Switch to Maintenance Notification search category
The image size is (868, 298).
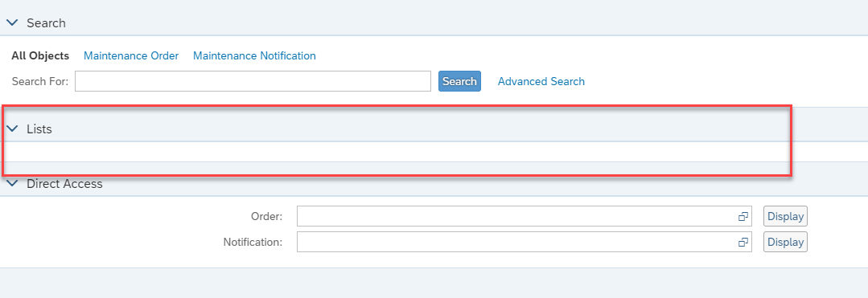tap(255, 56)
